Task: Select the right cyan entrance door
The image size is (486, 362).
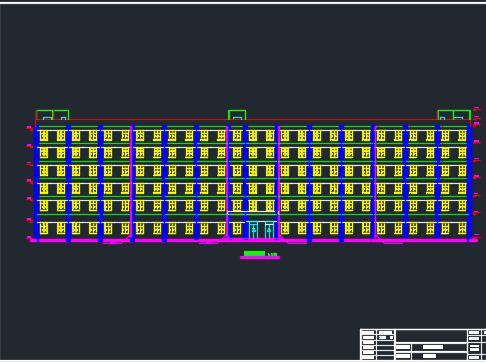Action: coord(269,230)
